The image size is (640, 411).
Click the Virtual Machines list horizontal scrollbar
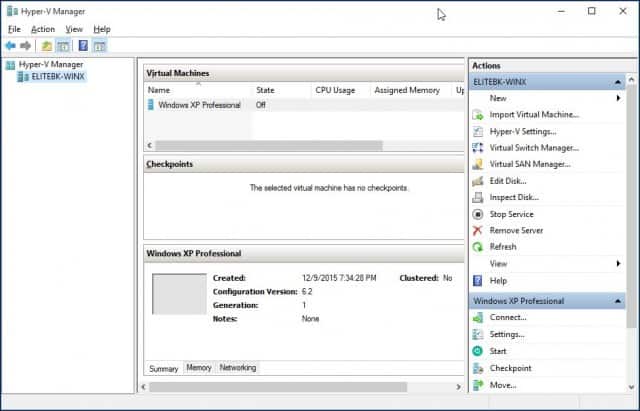269,145
